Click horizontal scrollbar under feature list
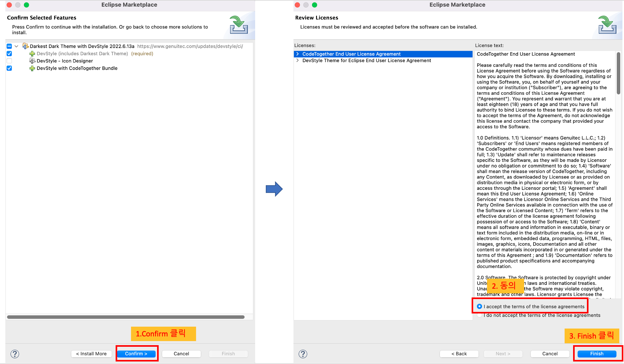This screenshot has width=624, height=364. pyautogui.click(x=126, y=317)
